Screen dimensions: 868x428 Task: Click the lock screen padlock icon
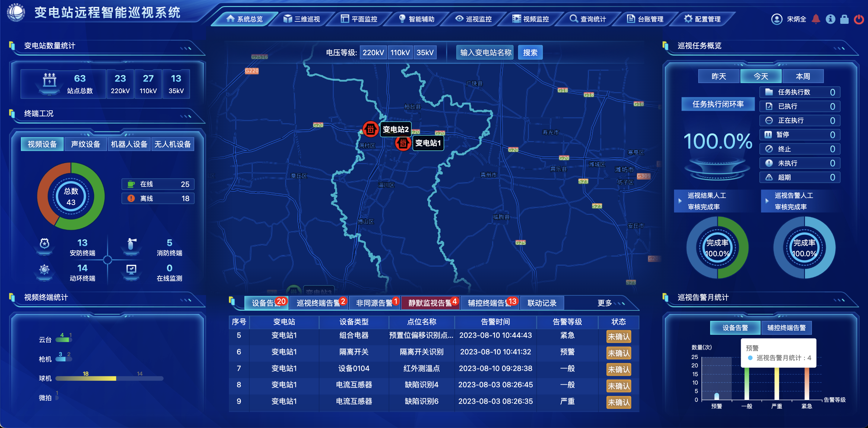click(844, 19)
